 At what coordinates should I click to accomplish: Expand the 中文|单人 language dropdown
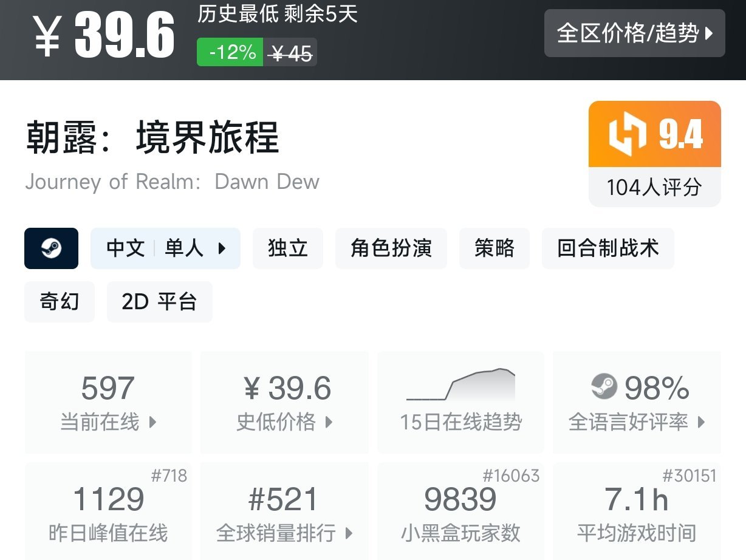click(165, 248)
